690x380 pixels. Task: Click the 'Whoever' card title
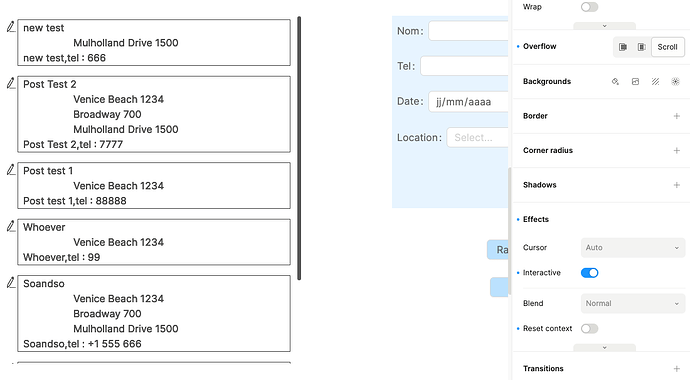click(44, 227)
